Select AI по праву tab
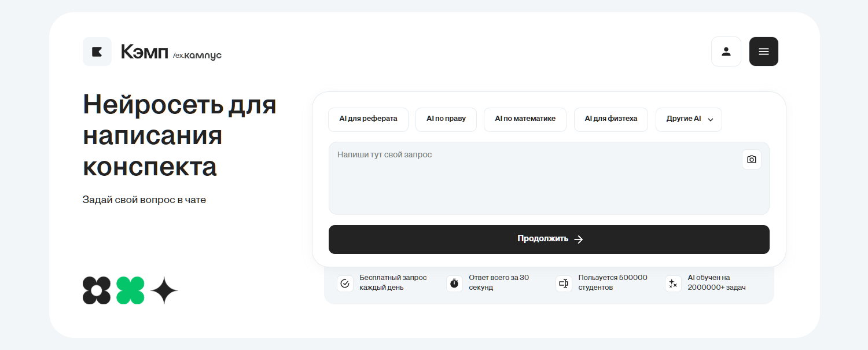The image size is (868, 350). click(446, 119)
